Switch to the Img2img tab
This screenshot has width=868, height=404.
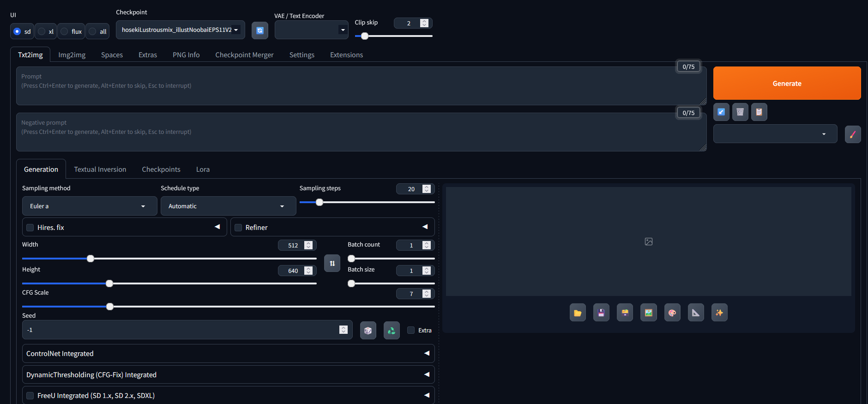[72, 55]
